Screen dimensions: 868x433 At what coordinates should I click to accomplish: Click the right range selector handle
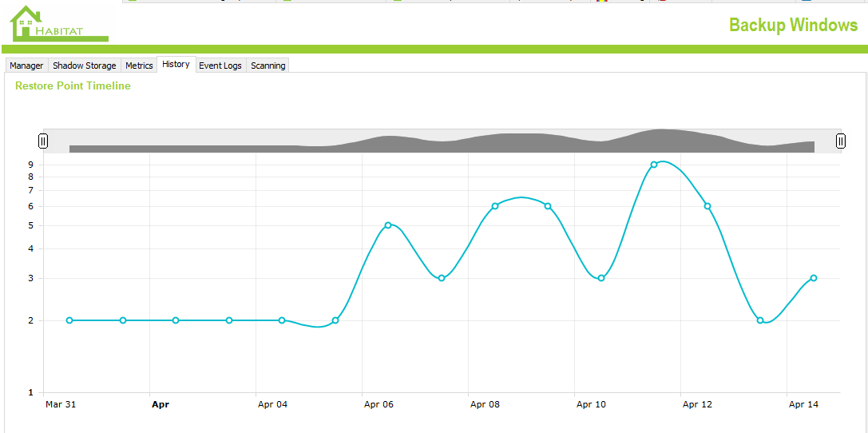[x=840, y=141]
